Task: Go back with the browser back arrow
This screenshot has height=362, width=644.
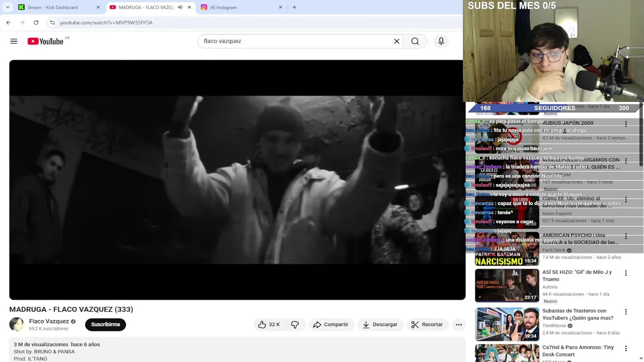Action: point(9,23)
